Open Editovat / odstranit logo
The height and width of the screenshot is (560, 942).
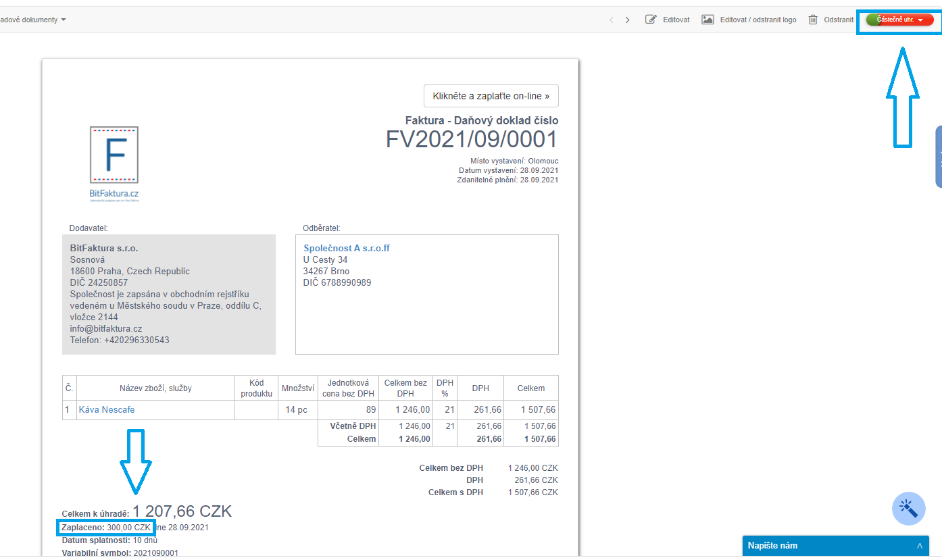tap(749, 20)
